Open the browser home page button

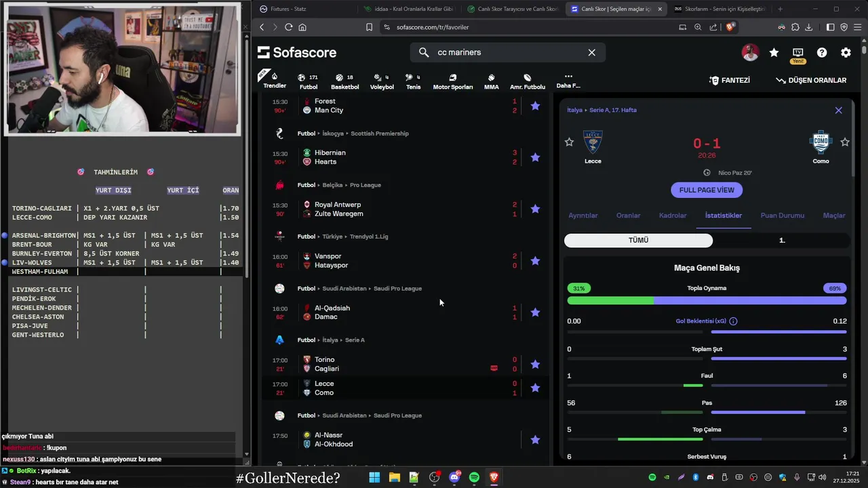[x=302, y=27]
